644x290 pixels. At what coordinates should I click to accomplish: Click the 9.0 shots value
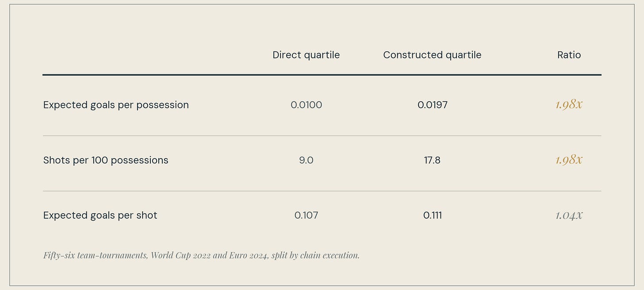[306, 160]
